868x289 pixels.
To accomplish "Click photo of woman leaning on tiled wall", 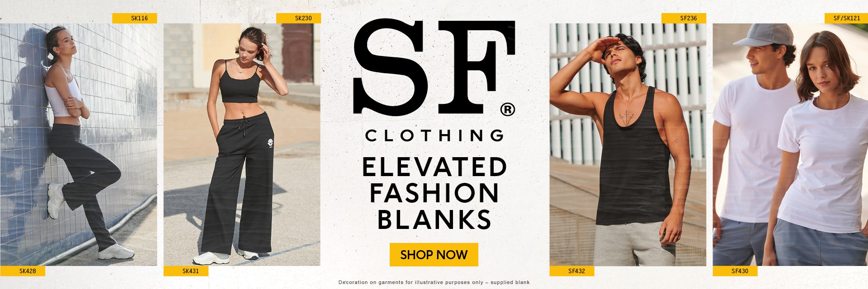I will coord(79,144).
